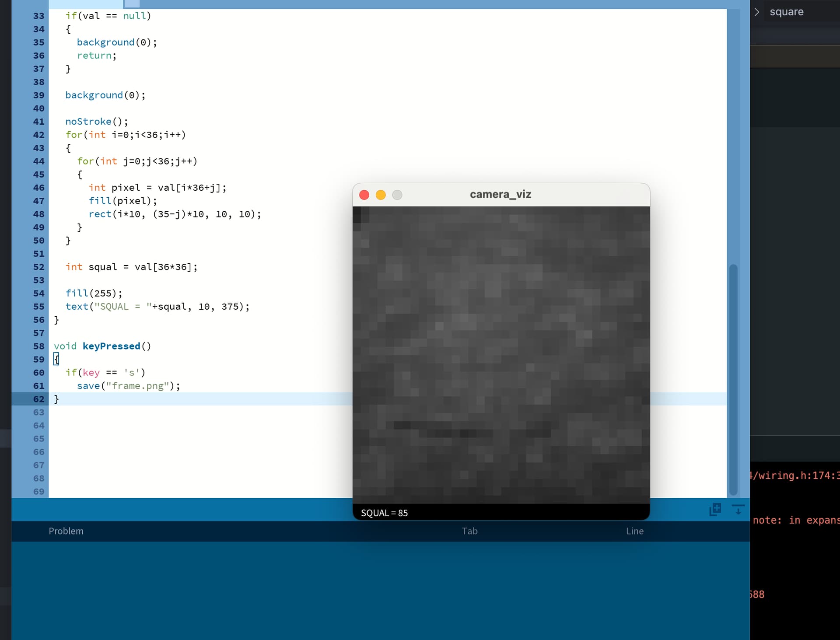Click the gray zoom button of camera_viz
Screen dimensions: 840x640
click(x=397, y=195)
